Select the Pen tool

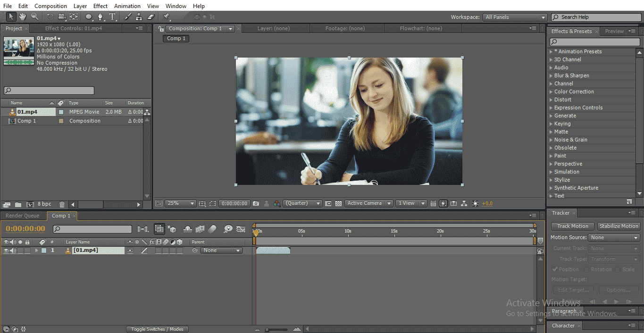pos(100,17)
